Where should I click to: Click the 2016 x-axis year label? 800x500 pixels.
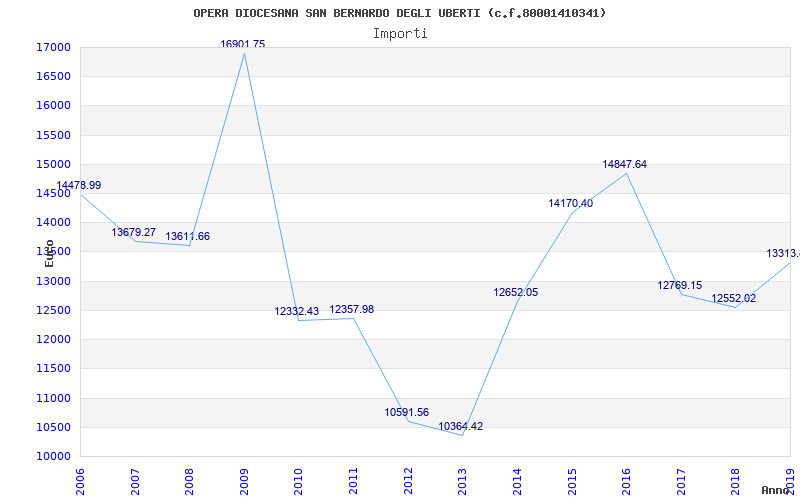(627, 481)
